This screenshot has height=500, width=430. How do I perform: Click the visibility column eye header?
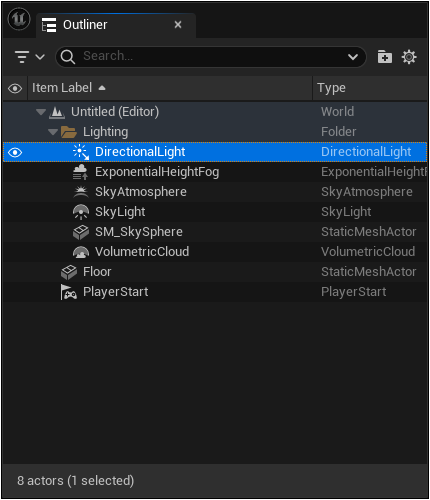(15, 88)
